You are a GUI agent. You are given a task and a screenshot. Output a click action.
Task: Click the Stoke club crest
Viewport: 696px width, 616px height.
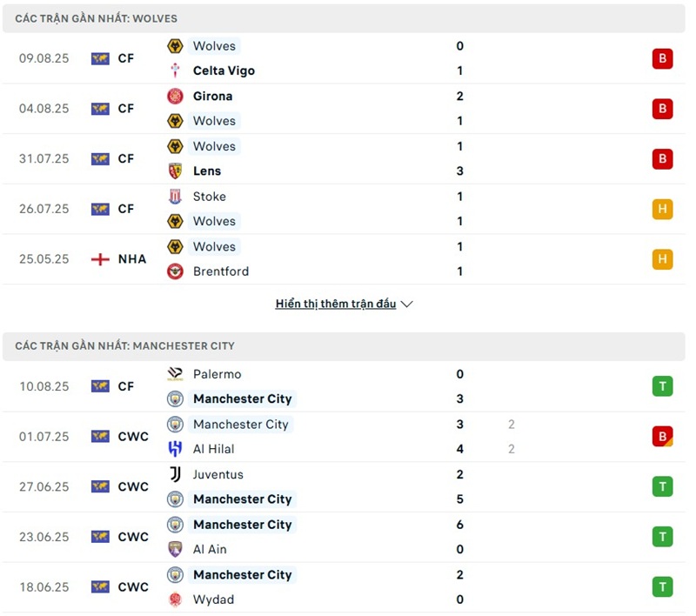tap(175, 197)
